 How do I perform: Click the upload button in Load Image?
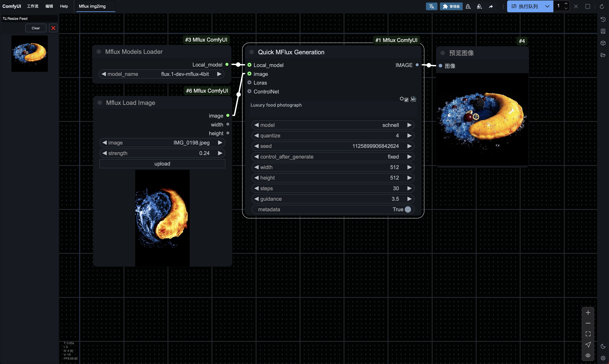tap(162, 164)
